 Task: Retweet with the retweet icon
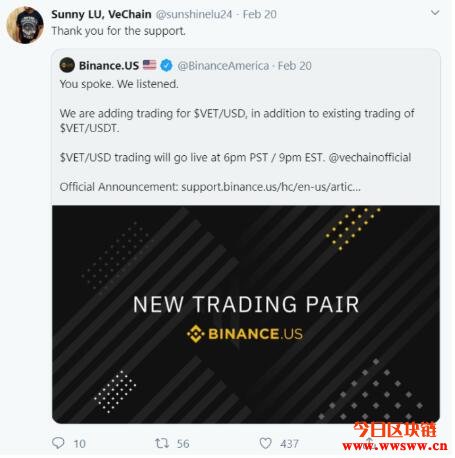click(162, 443)
